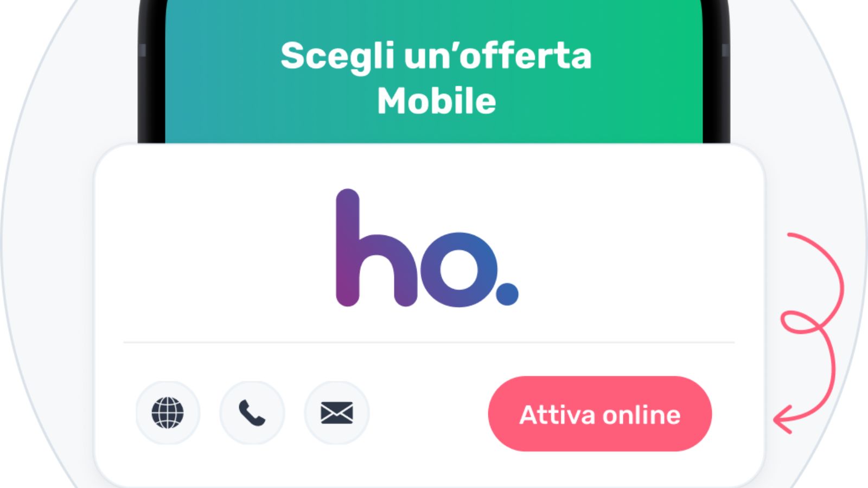Click the blue dot in the ho. logo

[507, 294]
